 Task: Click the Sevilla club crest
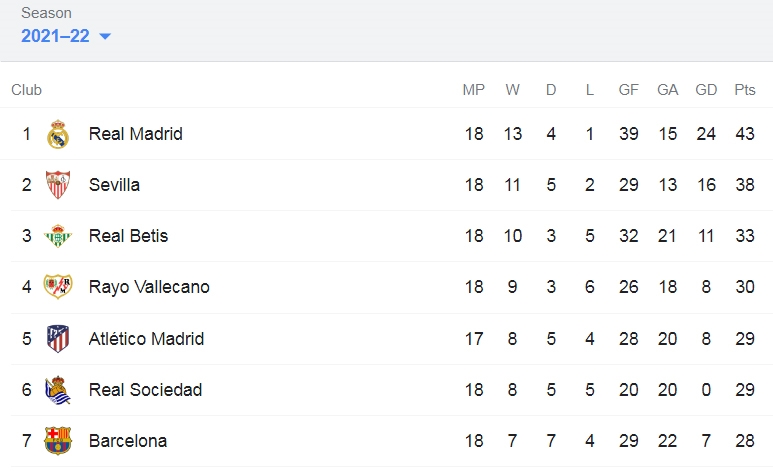(58, 185)
